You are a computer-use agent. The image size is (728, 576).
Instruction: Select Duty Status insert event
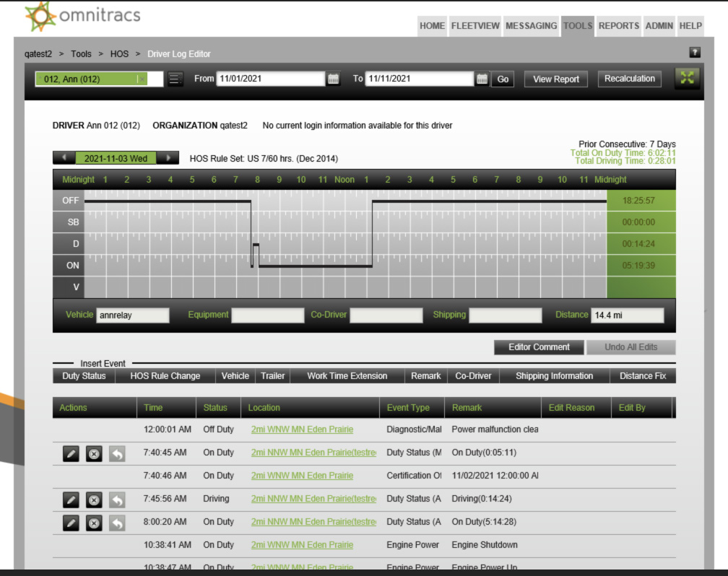pyautogui.click(x=84, y=376)
